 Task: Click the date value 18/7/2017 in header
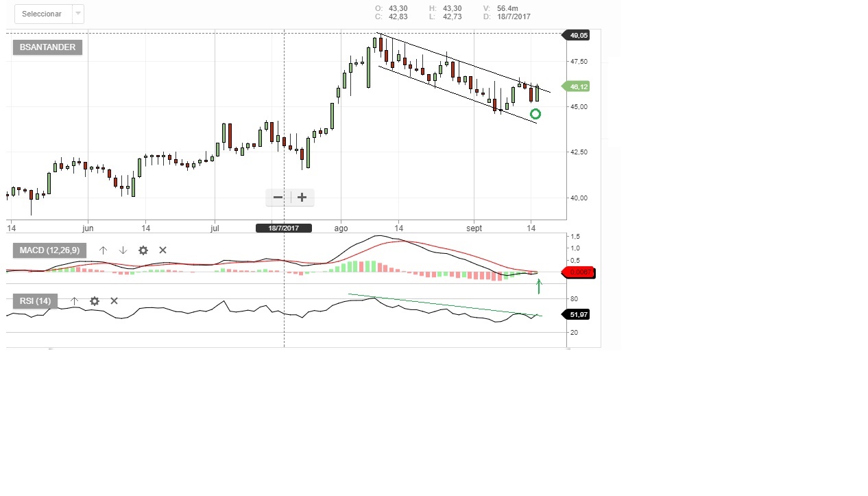[514, 16]
